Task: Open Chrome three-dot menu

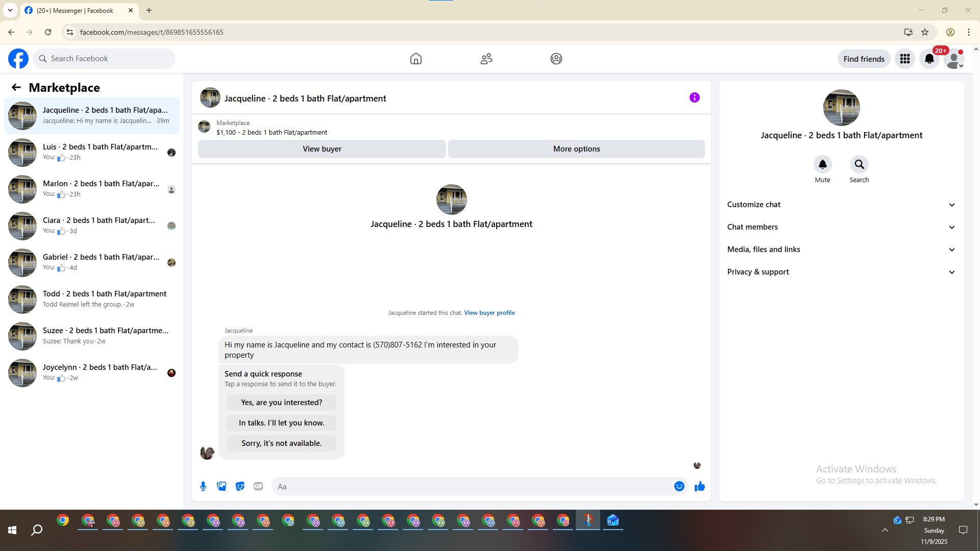Action: tap(969, 32)
